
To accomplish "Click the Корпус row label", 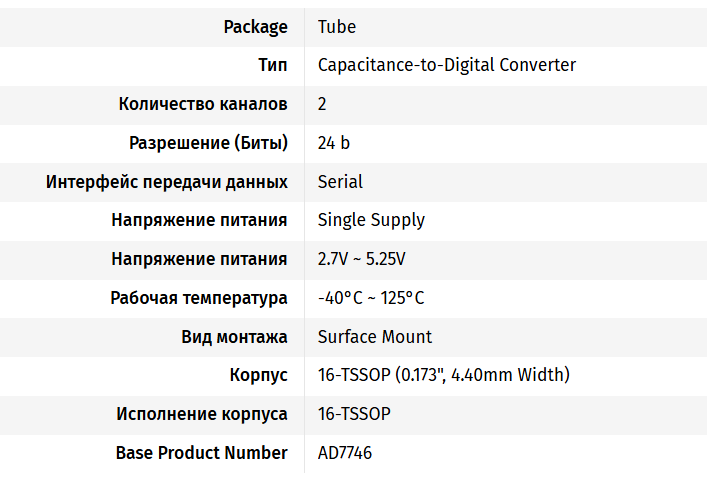I will click(x=258, y=376).
